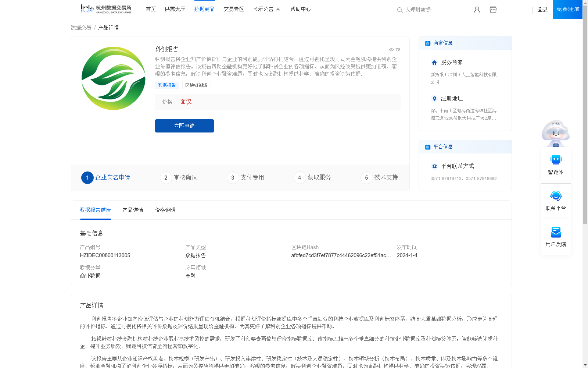Click the 平台信息 panel icon
The height and width of the screenshot is (368, 588).
(428, 147)
